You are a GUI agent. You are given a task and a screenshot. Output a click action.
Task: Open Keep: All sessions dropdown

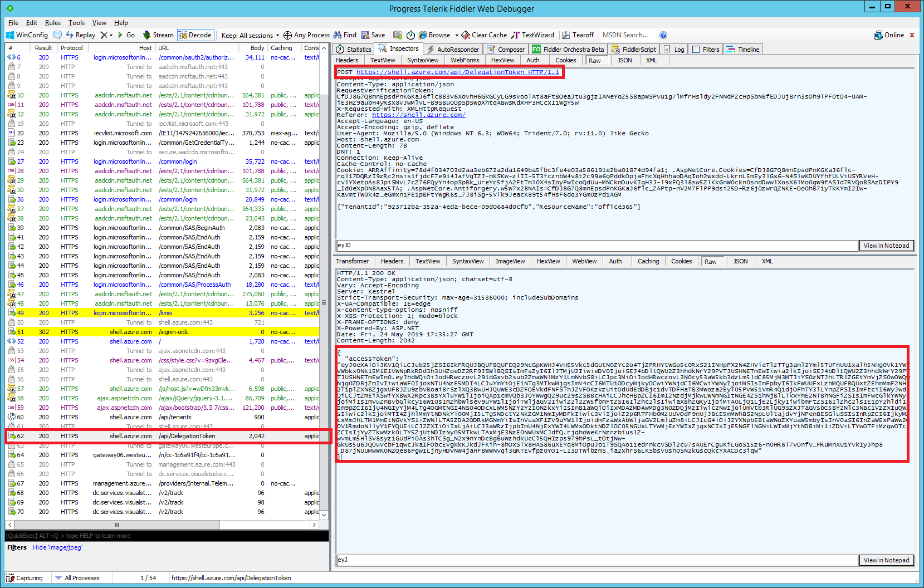pos(250,35)
